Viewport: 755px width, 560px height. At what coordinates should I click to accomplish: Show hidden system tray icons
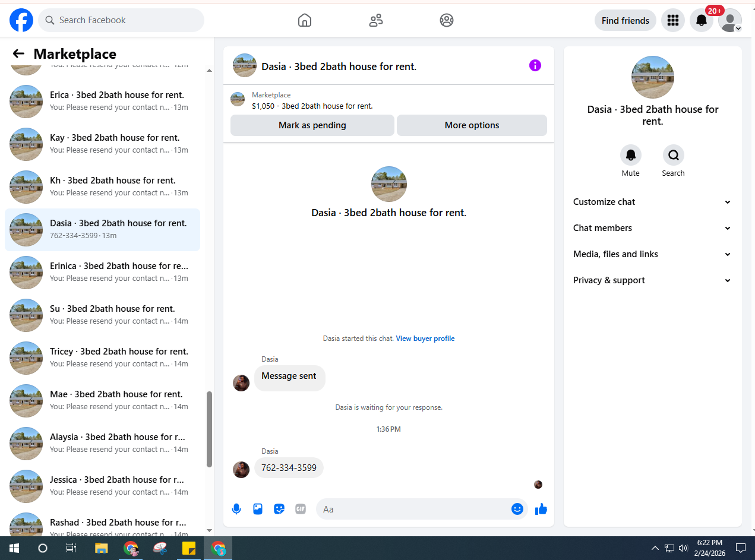655,548
